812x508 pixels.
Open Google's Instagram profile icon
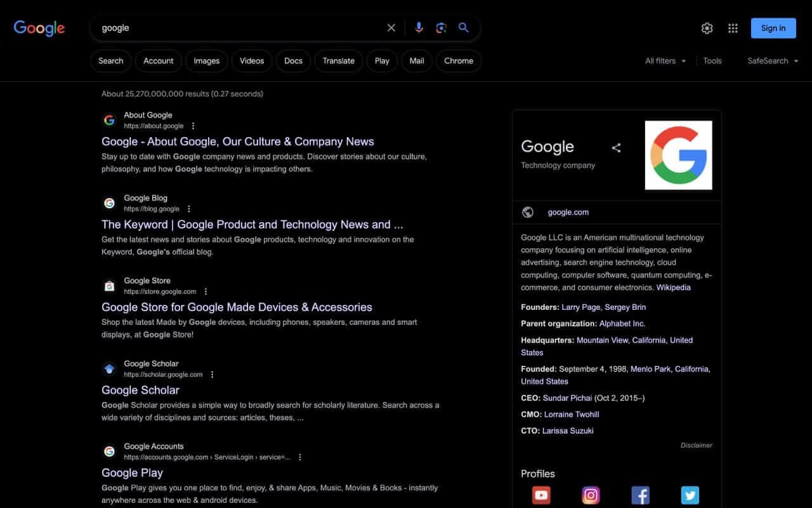[591, 495]
